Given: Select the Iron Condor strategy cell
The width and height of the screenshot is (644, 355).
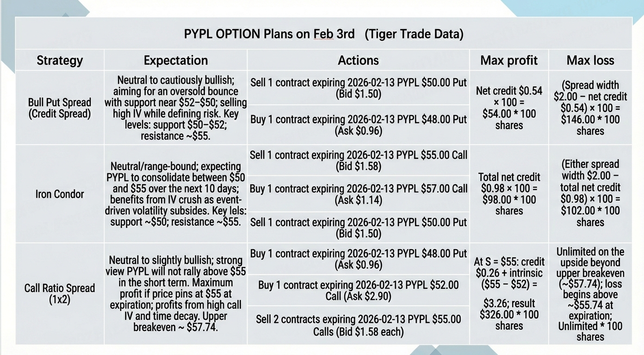Looking at the screenshot, I should (x=60, y=194).
